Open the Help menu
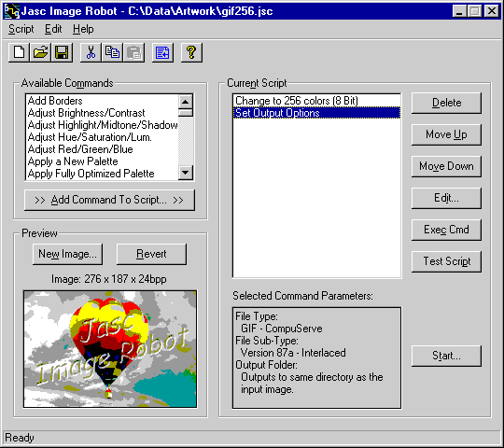 (x=83, y=29)
